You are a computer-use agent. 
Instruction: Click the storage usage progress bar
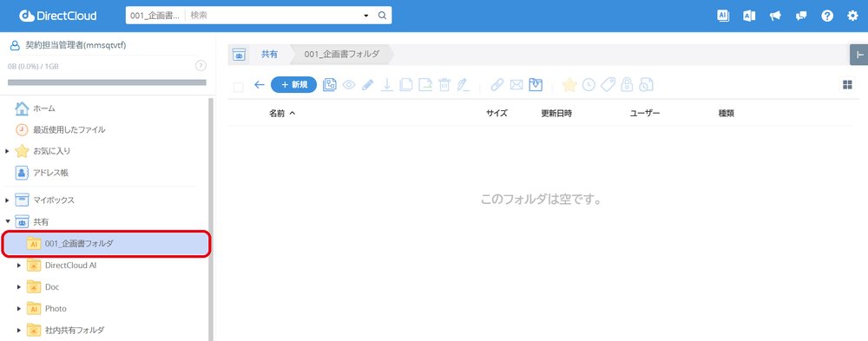tap(107, 82)
